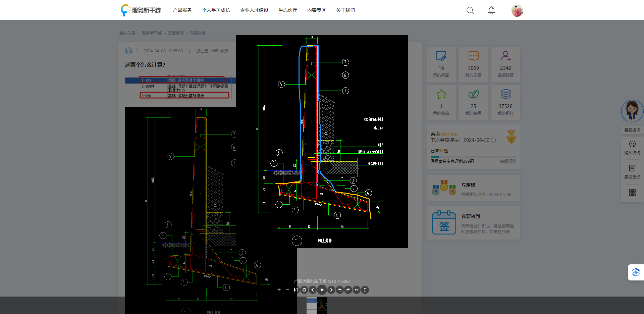Click the asker's avatar in the post

129,51
